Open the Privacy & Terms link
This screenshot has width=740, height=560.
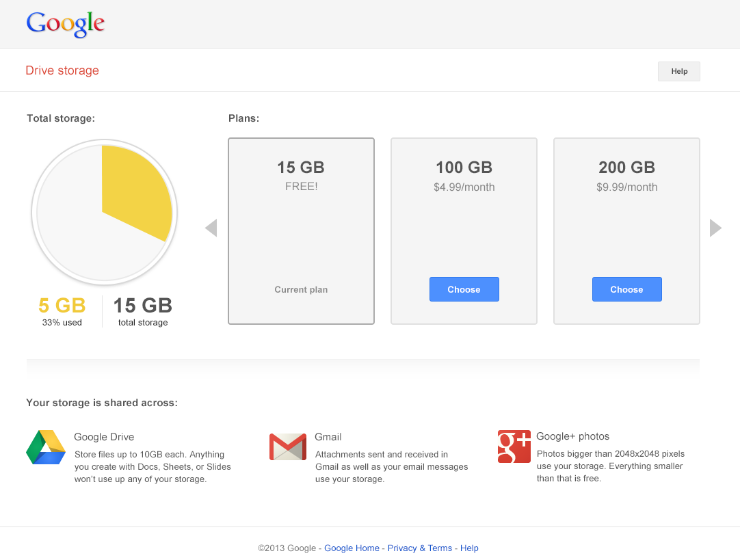pyautogui.click(x=419, y=548)
